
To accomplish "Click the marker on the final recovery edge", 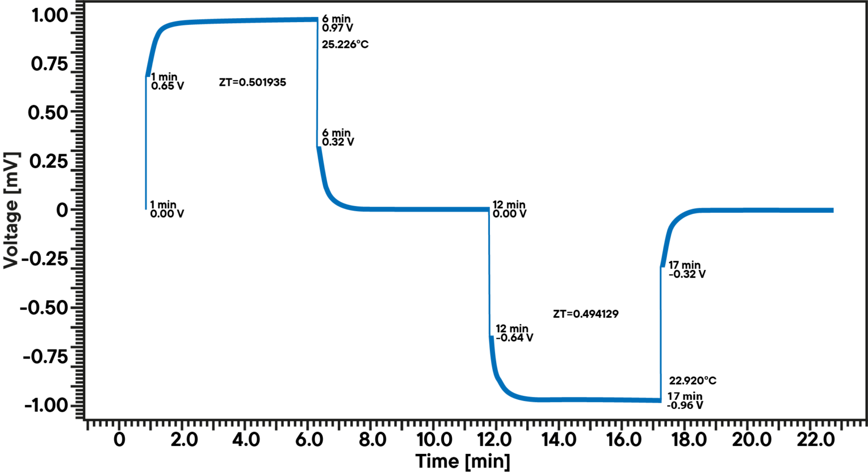I will pyautogui.click(x=662, y=267).
